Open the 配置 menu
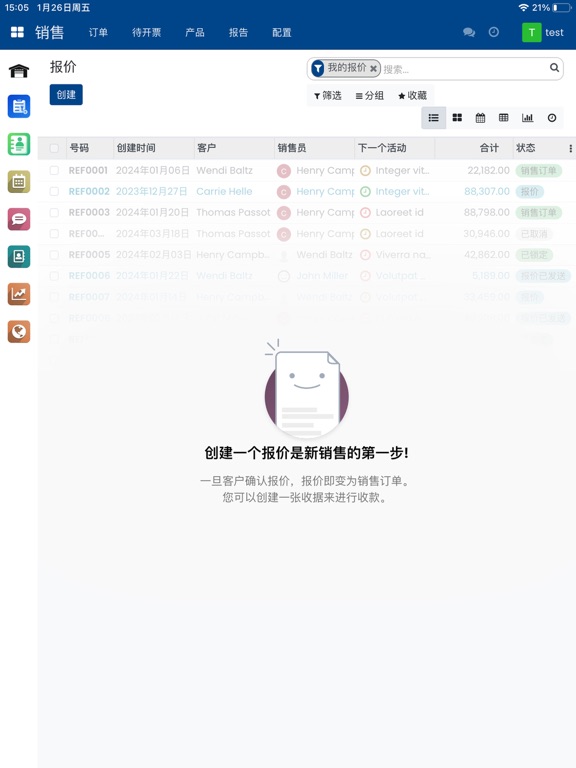 (282, 32)
